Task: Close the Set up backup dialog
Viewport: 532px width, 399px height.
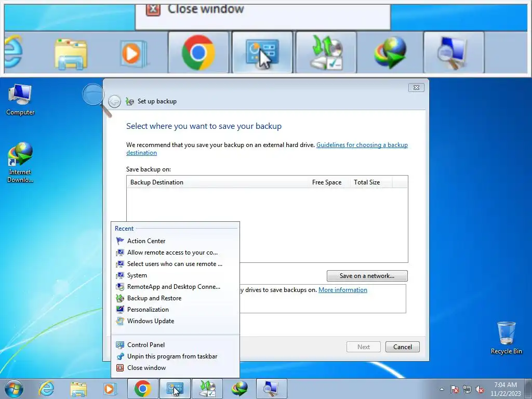Action: point(416,87)
